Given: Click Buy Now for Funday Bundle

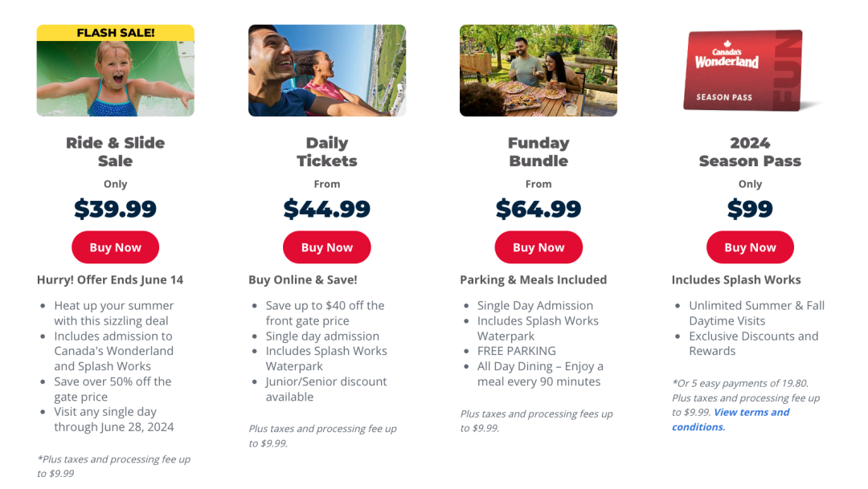Looking at the screenshot, I should coord(538,247).
